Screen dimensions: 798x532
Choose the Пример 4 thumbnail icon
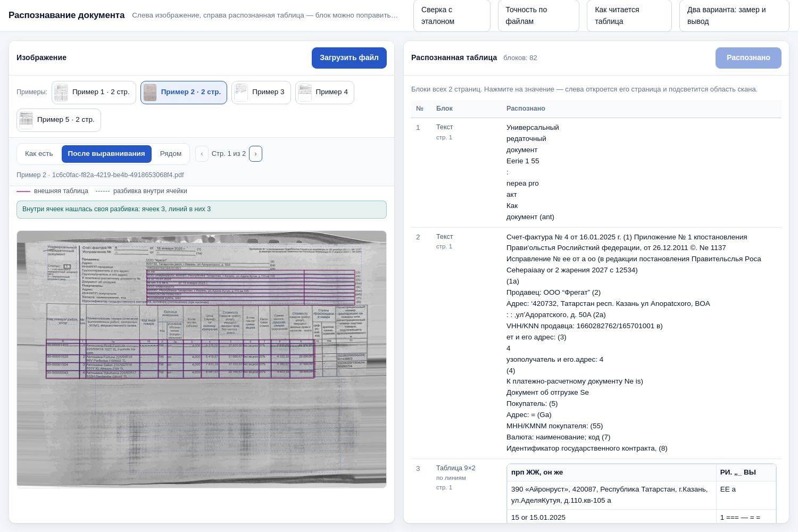pyautogui.click(x=305, y=93)
